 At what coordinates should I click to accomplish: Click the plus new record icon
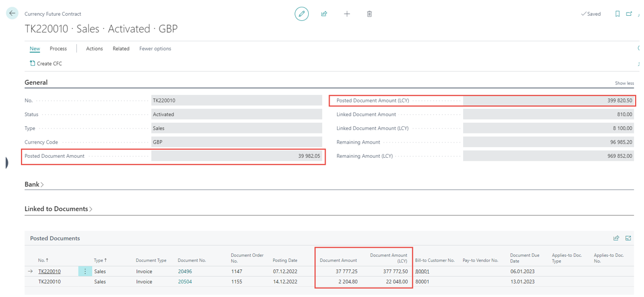coord(347,14)
